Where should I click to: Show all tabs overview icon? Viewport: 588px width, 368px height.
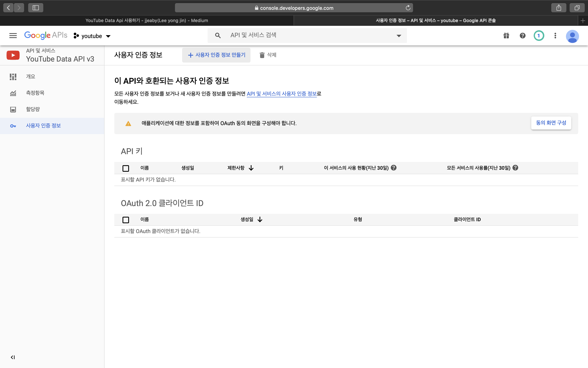point(577,8)
